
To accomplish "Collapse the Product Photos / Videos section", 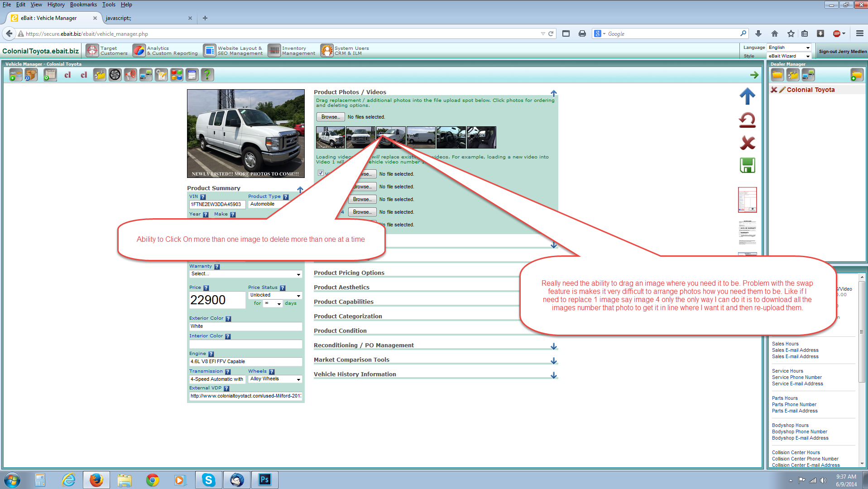I will [553, 93].
